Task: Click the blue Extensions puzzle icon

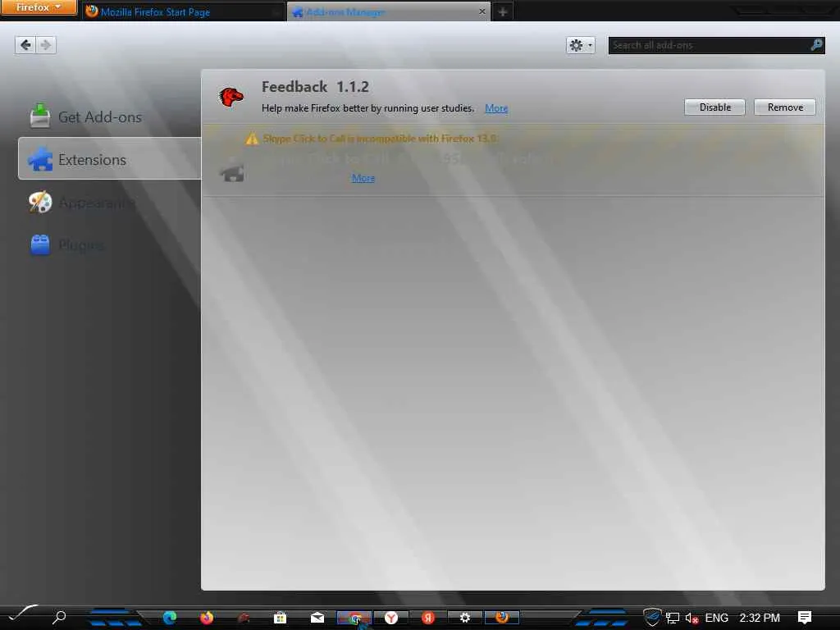Action: pos(40,159)
